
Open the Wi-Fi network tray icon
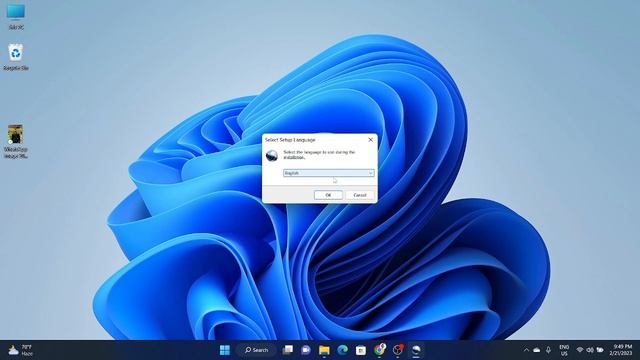[580, 350]
